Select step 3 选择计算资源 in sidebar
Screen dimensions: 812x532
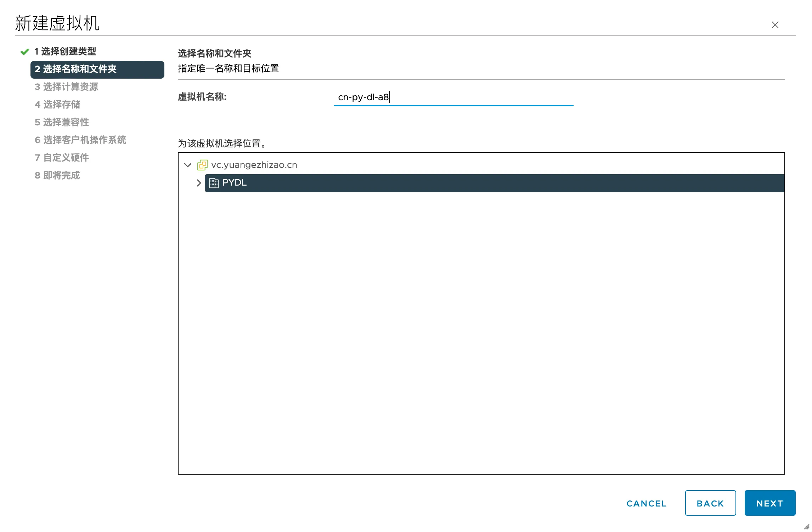pos(67,87)
